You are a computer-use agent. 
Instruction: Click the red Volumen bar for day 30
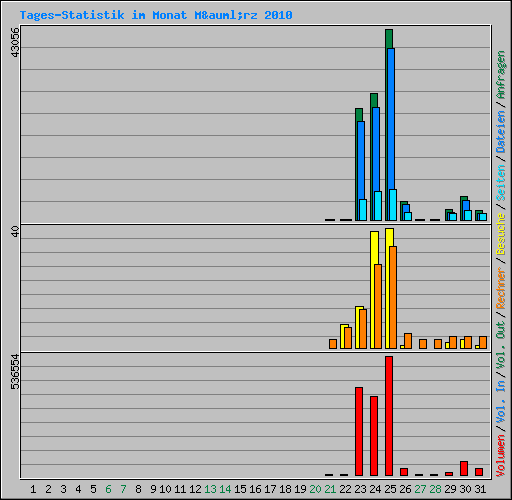click(x=464, y=468)
